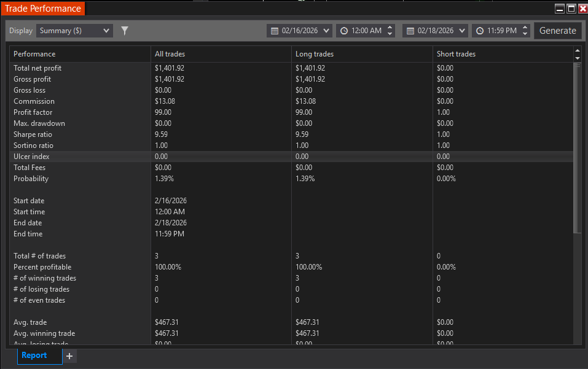Click the All trades column header
This screenshot has height=369, width=588.
tap(221, 54)
